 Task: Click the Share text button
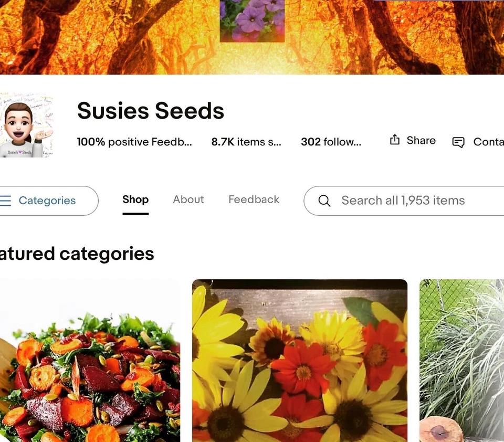pos(421,141)
